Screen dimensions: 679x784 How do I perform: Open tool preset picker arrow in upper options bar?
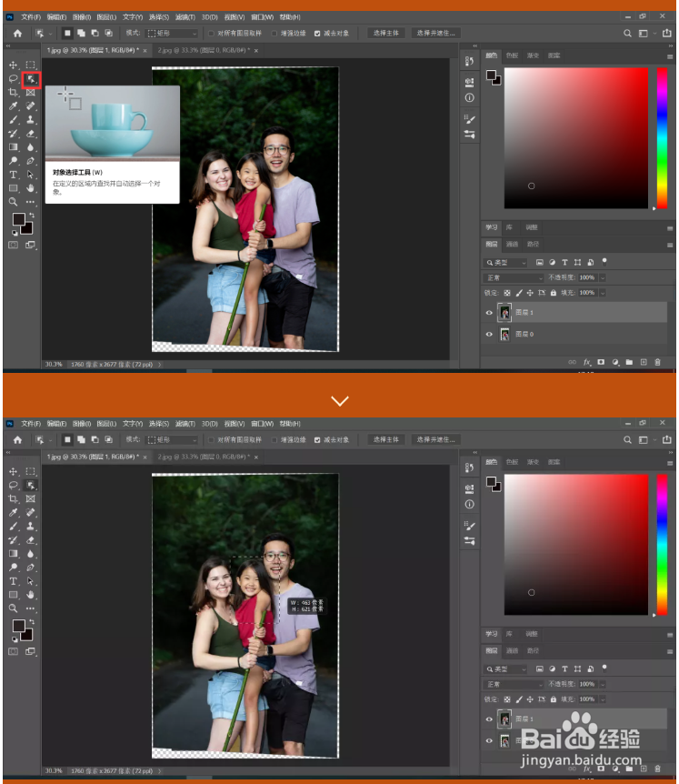(51, 34)
